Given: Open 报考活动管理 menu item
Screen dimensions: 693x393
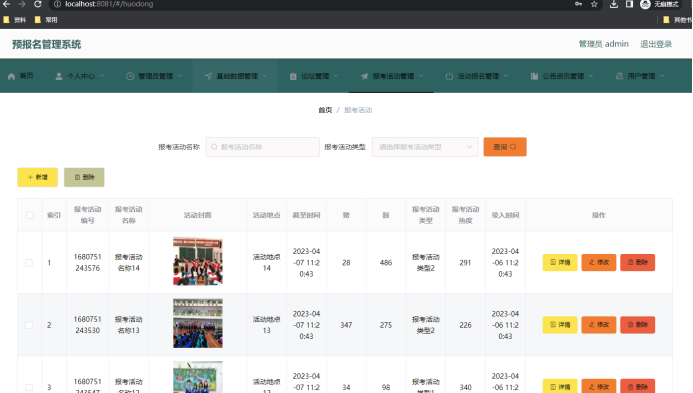Looking at the screenshot, I should coord(392,76).
